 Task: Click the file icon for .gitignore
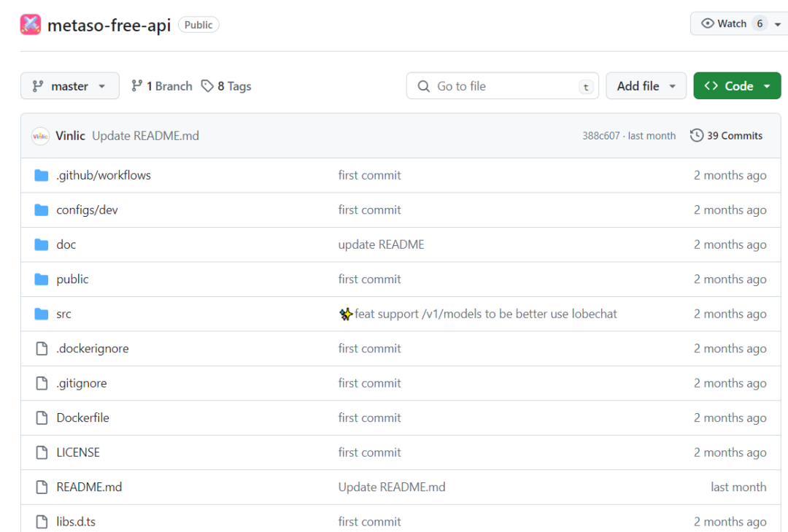coord(42,383)
